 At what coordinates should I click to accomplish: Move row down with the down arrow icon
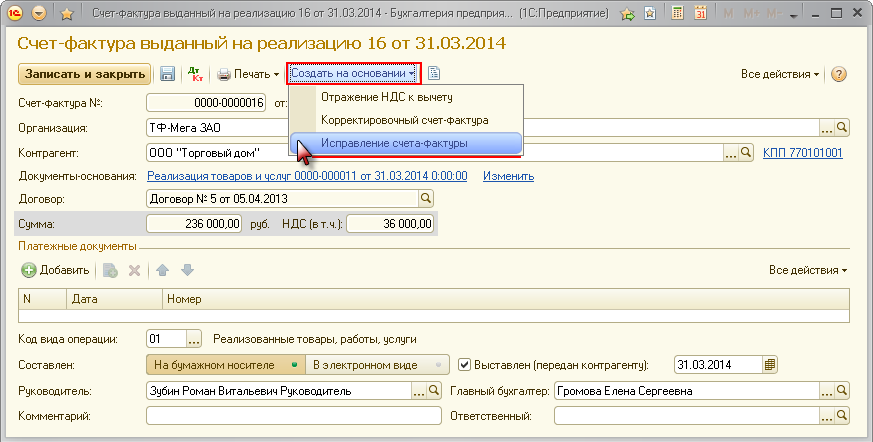[187, 271]
